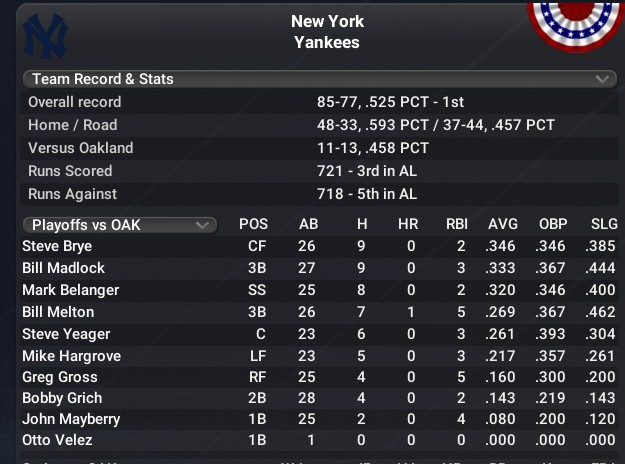The image size is (625, 464).
Task: Select Bobby Grich from the list
Action: 60,399
